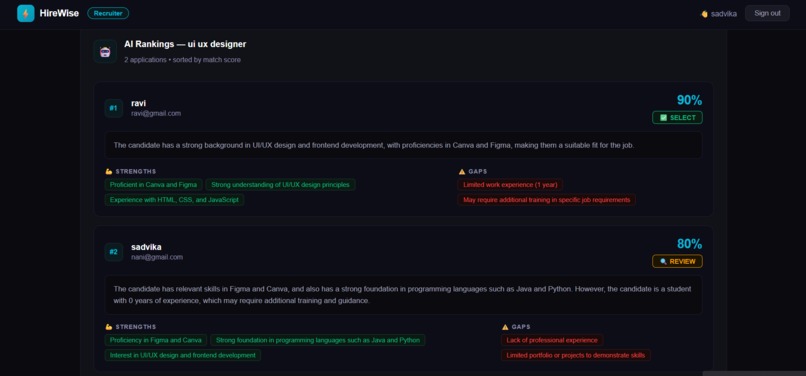Screen dimensions: 806x376
Task: Click the 90% match score
Action: [689, 100]
